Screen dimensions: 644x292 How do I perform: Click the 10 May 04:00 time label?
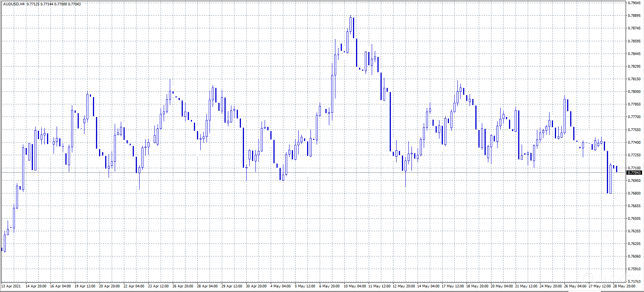tap(355, 286)
